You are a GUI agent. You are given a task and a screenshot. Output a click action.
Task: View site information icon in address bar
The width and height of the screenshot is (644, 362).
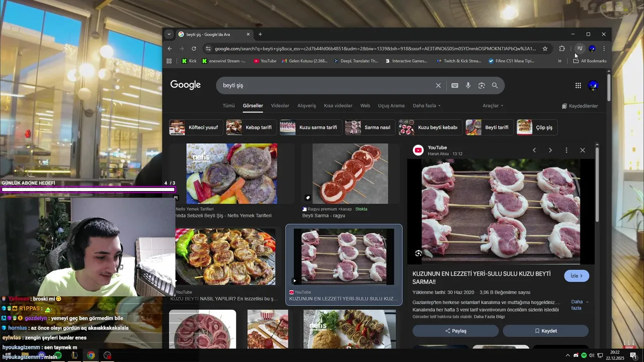(x=208, y=49)
